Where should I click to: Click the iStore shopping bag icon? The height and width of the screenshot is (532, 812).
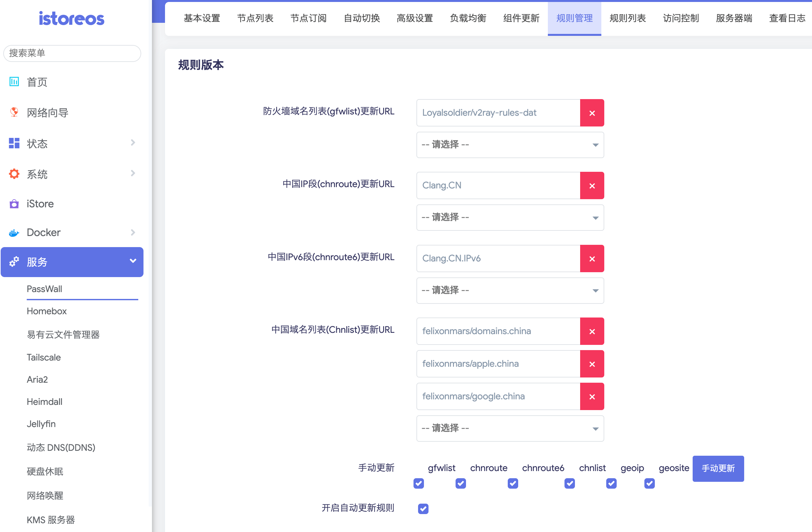(x=14, y=204)
